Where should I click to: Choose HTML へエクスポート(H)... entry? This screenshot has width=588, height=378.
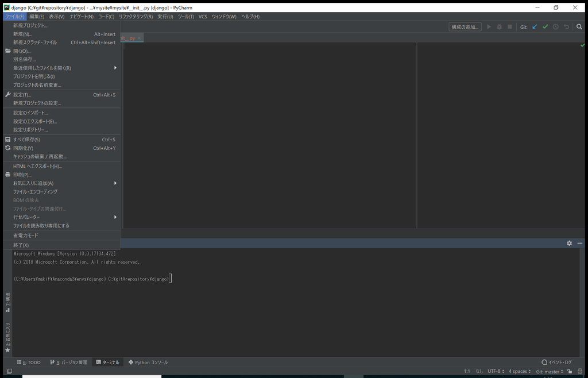coord(61,166)
